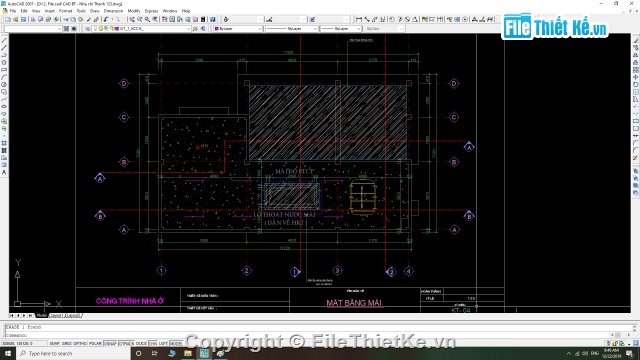Click the Aligned dimension icon
Viewport: 640px width, 360px height.
(x=367, y=19)
